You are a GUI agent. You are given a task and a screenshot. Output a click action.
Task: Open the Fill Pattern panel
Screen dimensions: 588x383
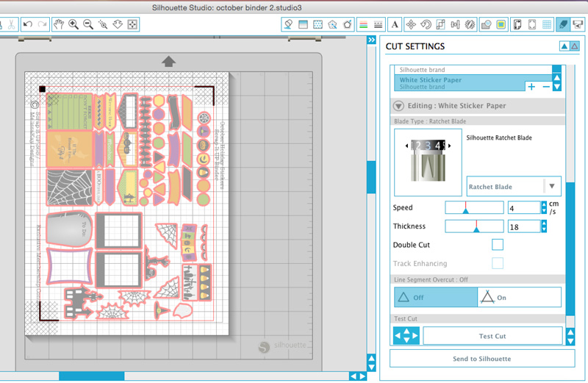(318, 25)
